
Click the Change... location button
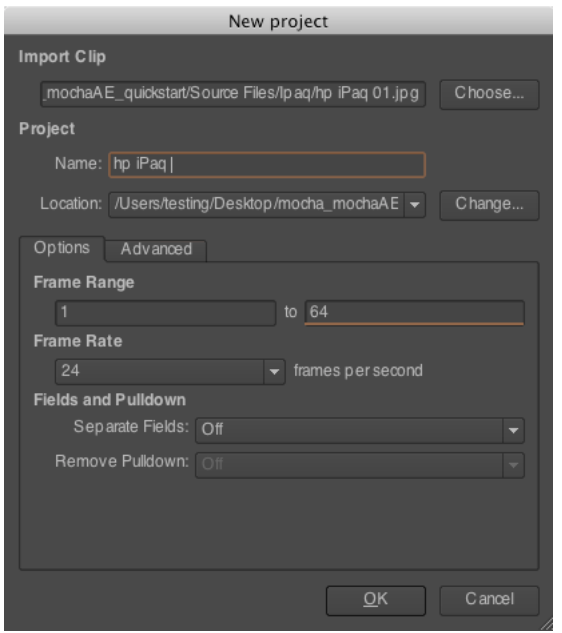pos(489,205)
